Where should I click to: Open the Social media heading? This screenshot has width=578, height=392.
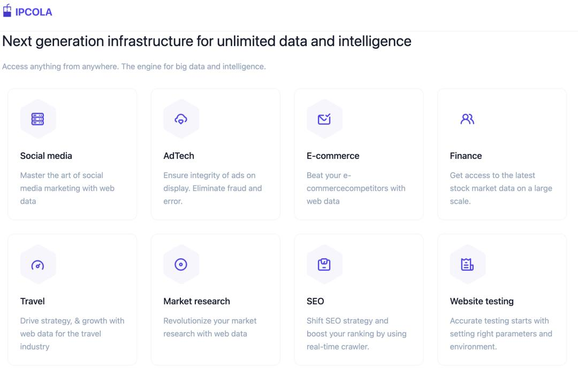click(46, 156)
